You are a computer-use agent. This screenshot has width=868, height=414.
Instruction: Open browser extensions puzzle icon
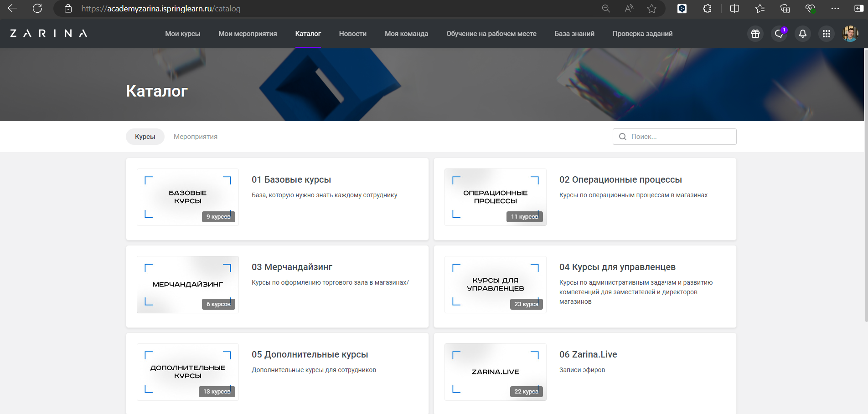pyautogui.click(x=707, y=9)
